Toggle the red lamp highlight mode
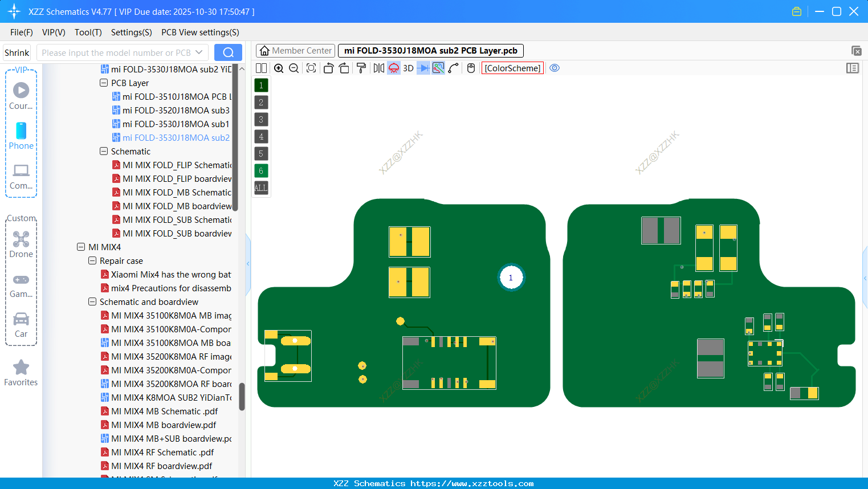 [393, 68]
